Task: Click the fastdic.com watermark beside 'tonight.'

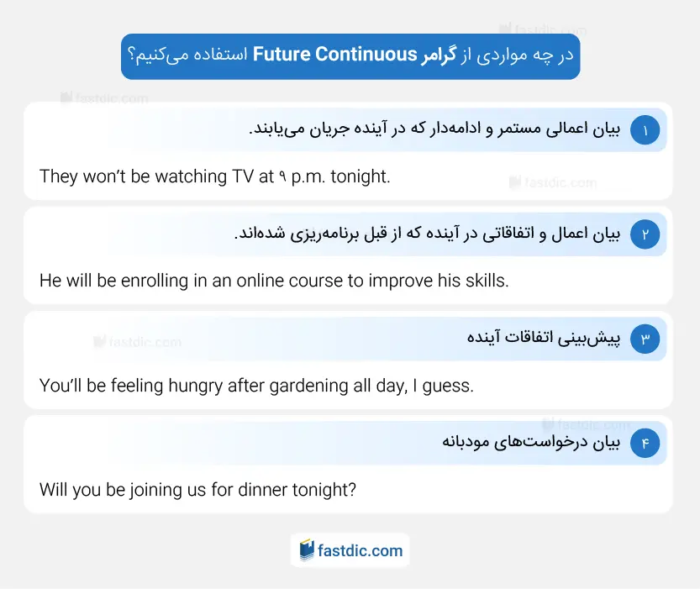Action: (x=553, y=182)
